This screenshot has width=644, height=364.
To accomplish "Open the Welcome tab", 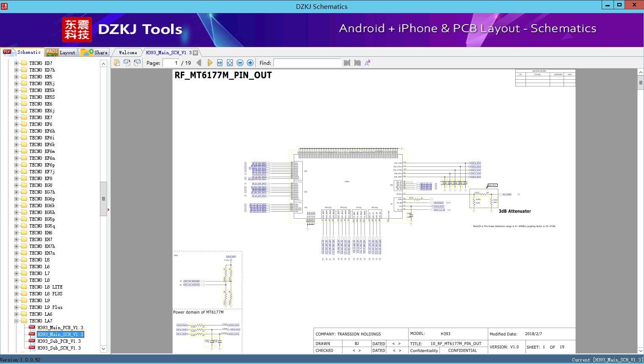I will (128, 53).
